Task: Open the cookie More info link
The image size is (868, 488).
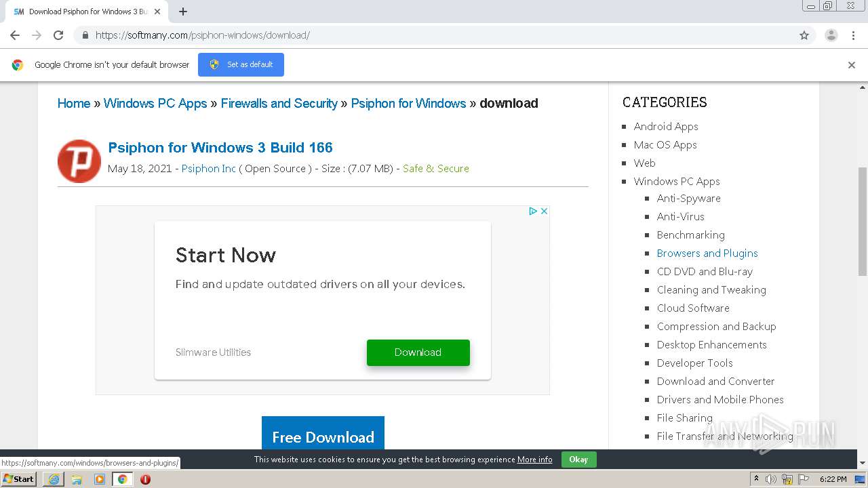Action: coord(534,460)
